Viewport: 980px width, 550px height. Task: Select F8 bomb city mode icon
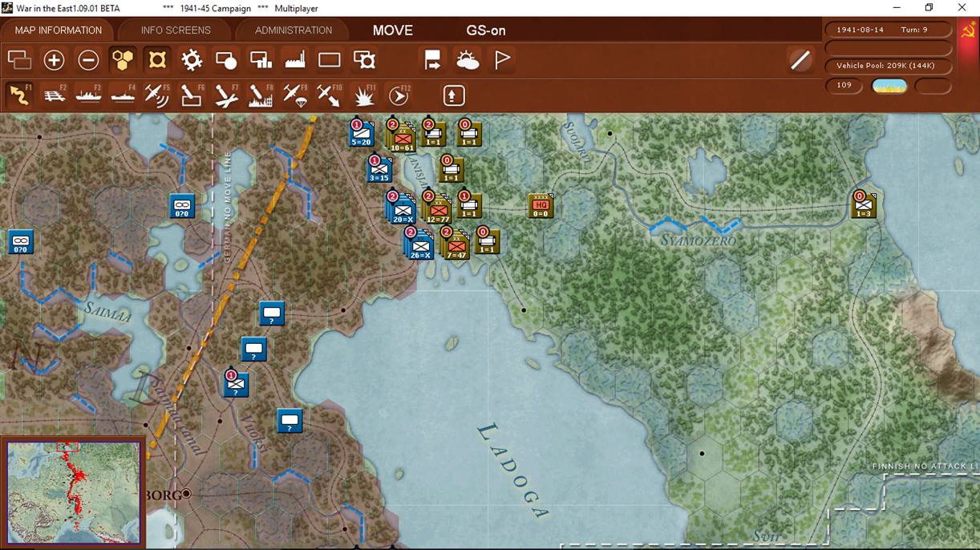click(x=261, y=95)
